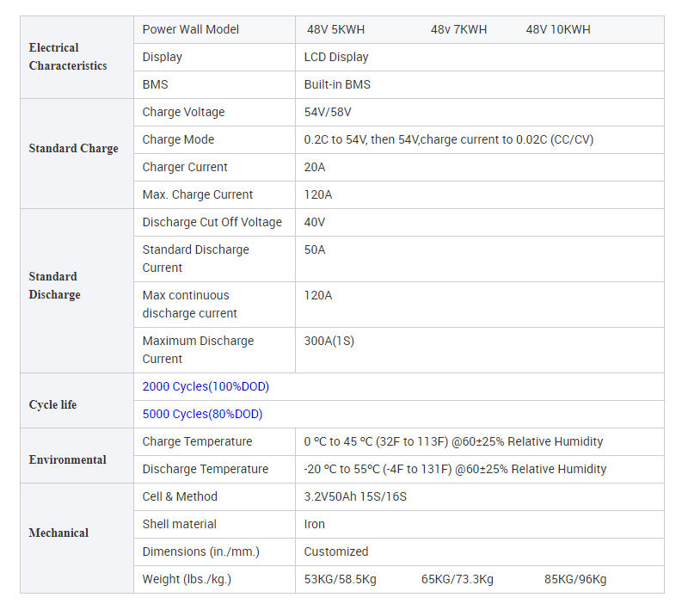Click the Discharge Cut Off Voltage label
The width and height of the screenshot is (688, 616).
pos(212,222)
